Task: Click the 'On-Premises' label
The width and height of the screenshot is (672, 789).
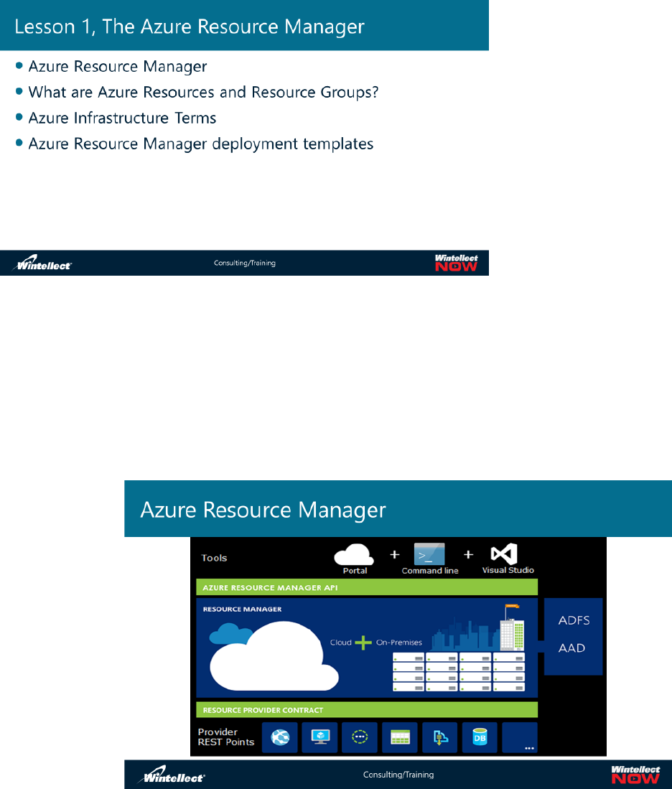Action: [399, 643]
